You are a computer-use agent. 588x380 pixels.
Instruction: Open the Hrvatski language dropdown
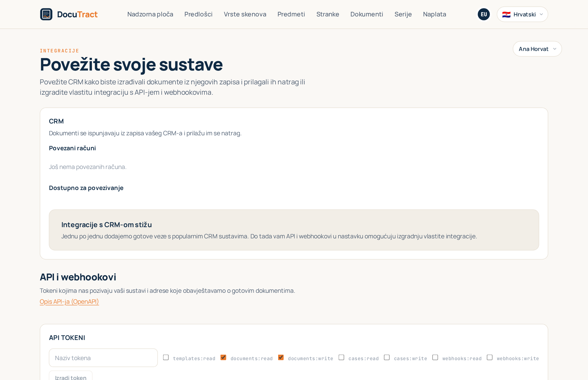(522, 14)
